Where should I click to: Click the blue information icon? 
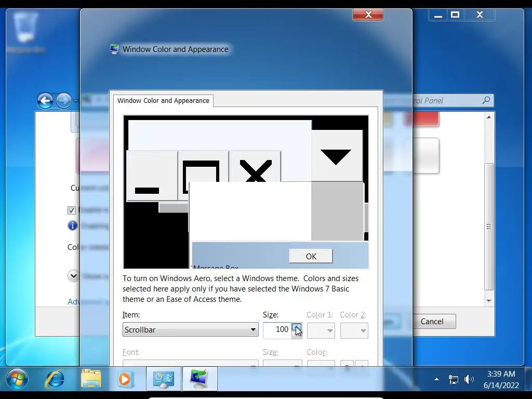pyautogui.click(x=72, y=225)
